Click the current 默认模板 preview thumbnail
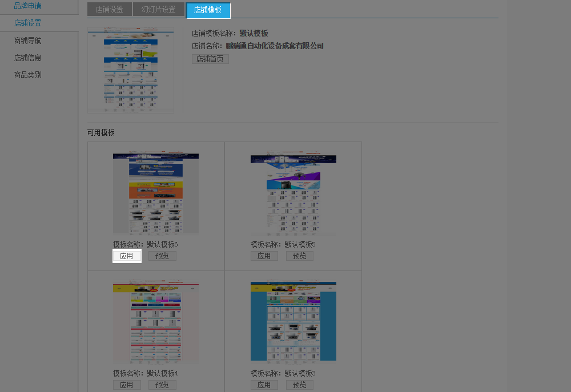The image size is (571, 392). point(131,68)
